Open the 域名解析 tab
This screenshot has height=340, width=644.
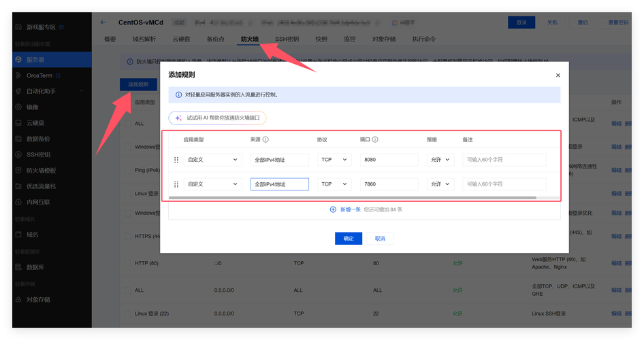(x=144, y=39)
